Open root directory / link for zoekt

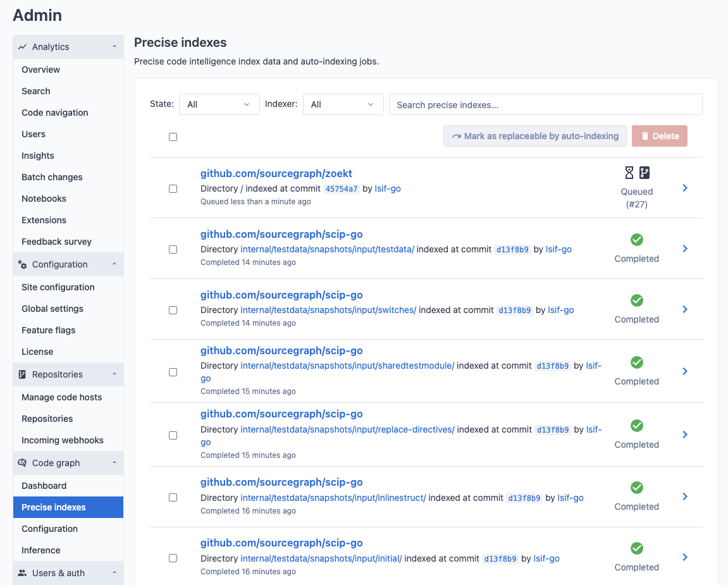coord(242,189)
